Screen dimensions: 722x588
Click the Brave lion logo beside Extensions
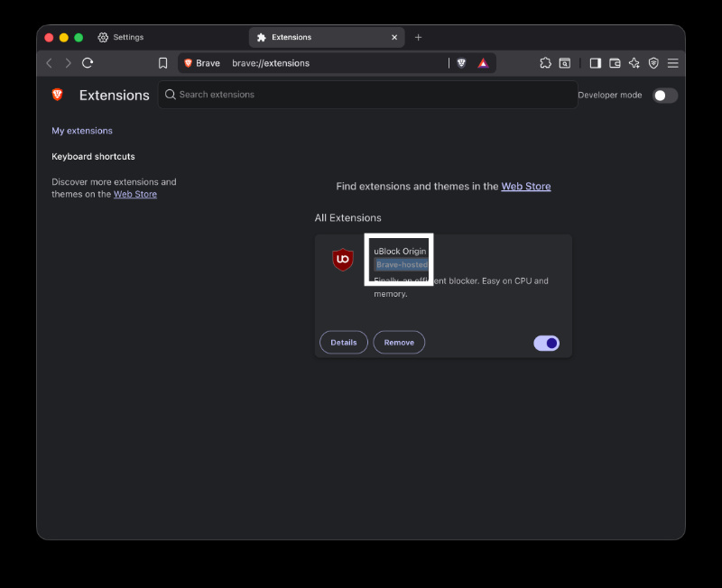pyautogui.click(x=58, y=95)
